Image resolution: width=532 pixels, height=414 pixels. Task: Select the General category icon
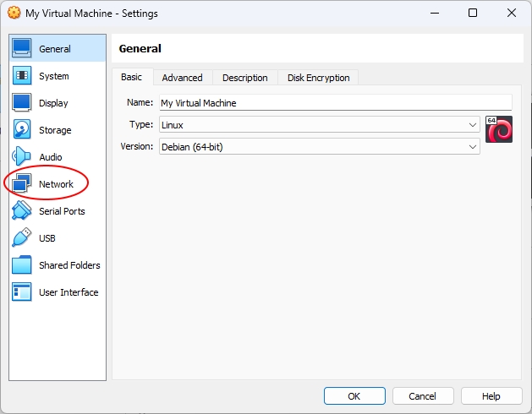tap(22, 48)
